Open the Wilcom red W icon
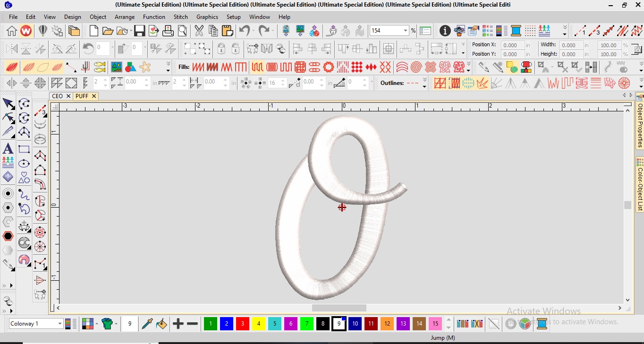 click(26, 31)
